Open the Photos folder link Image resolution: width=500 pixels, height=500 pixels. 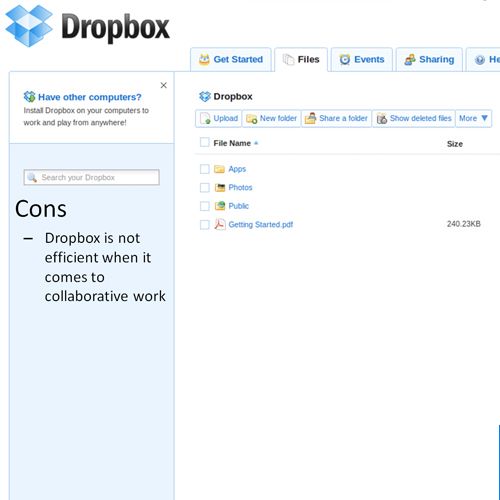pos(240,188)
